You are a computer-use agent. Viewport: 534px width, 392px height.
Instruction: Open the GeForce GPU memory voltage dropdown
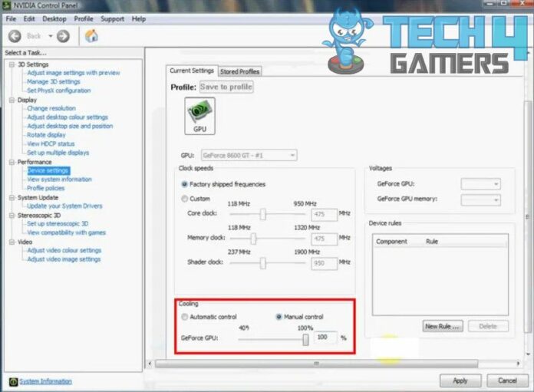[480, 199]
